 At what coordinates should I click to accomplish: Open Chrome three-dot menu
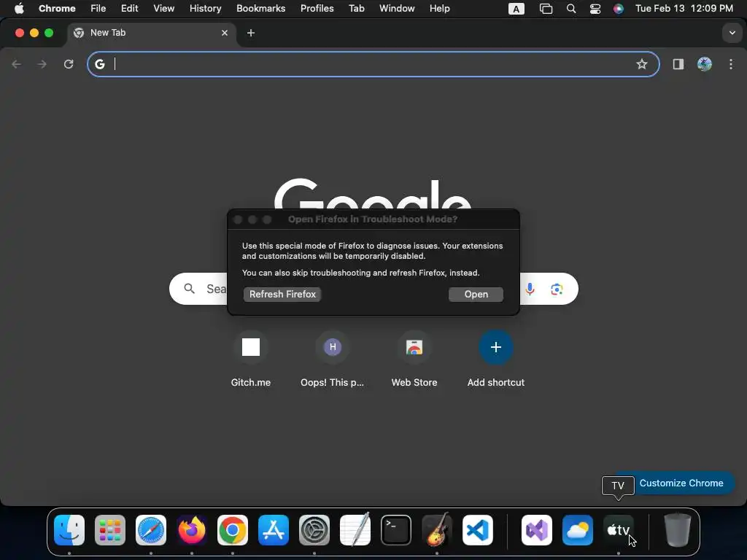[x=731, y=64]
